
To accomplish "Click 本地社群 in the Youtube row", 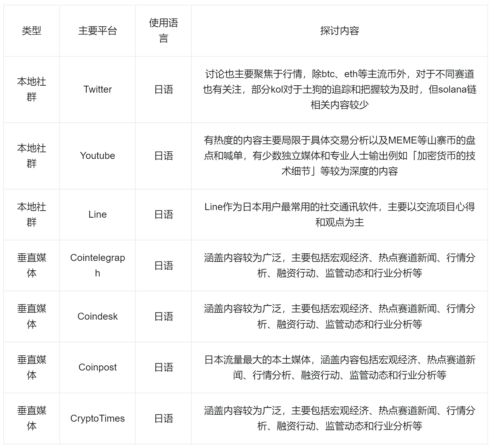I will coord(32,156).
